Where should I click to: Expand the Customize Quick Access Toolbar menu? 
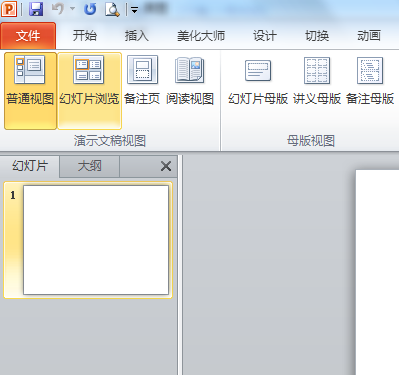pyautogui.click(x=134, y=10)
